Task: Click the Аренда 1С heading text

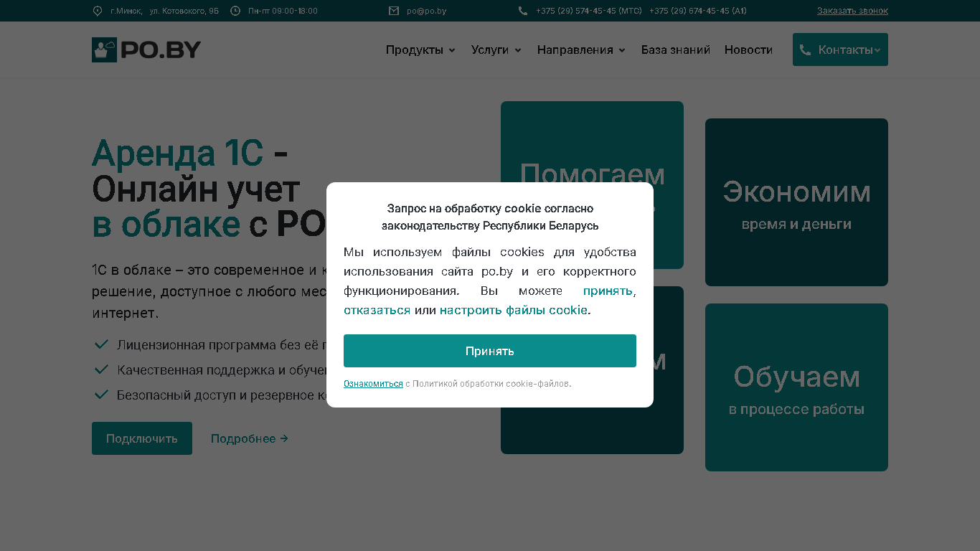Action: 177,153
